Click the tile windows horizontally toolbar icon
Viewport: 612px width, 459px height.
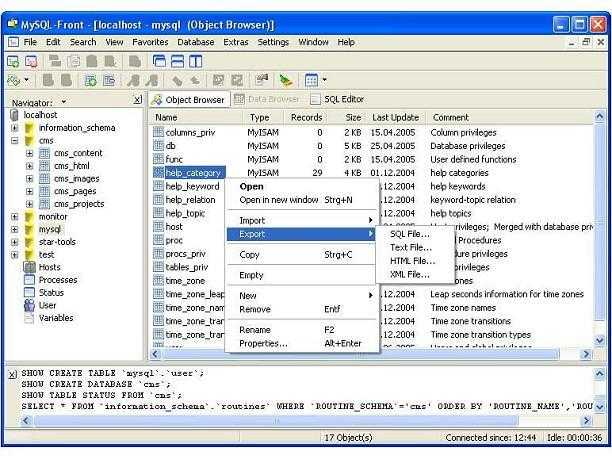tap(177, 61)
